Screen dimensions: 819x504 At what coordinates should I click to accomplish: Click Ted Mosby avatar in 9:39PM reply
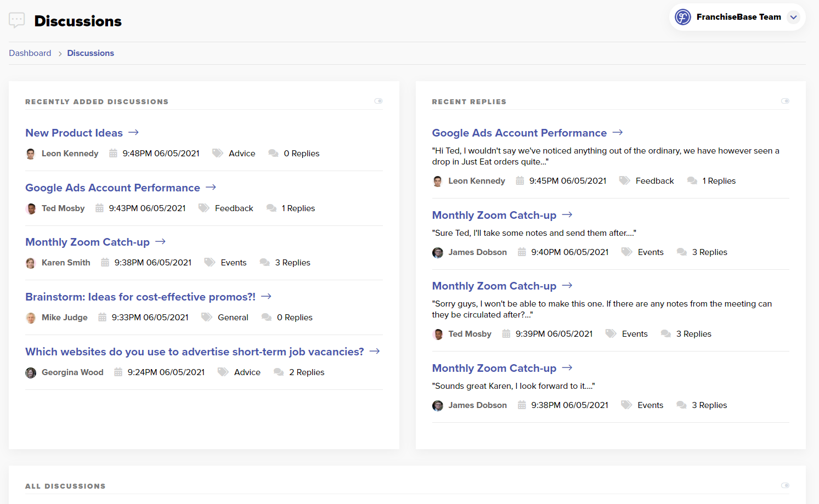pos(438,334)
